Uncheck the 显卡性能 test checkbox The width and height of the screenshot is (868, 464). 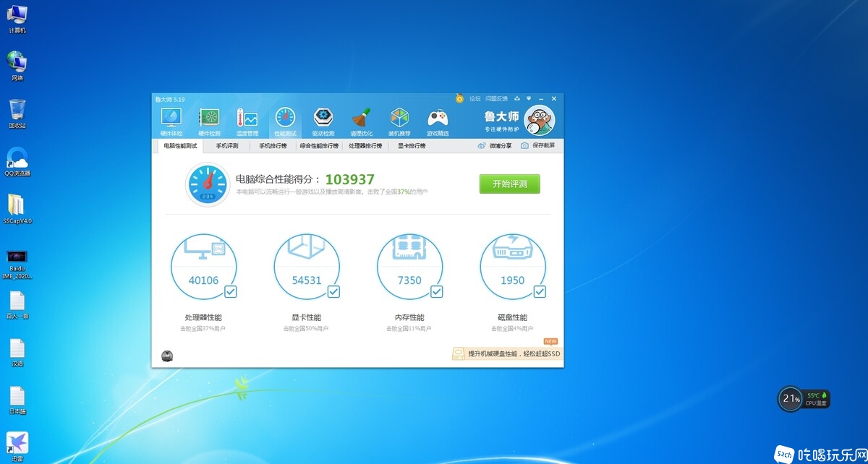coord(333,292)
